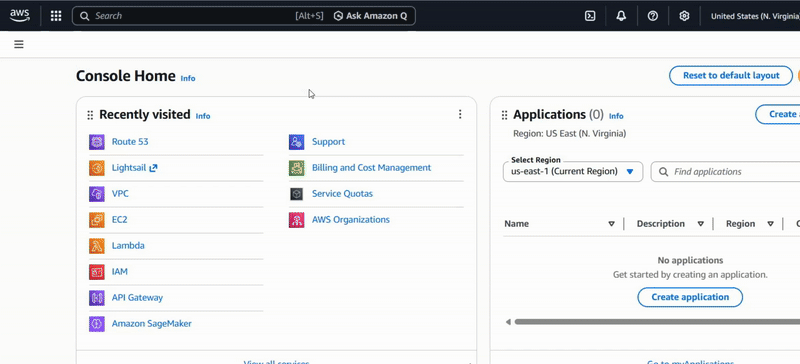Click Reset to default layout button
The image size is (800, 364).
731,76
